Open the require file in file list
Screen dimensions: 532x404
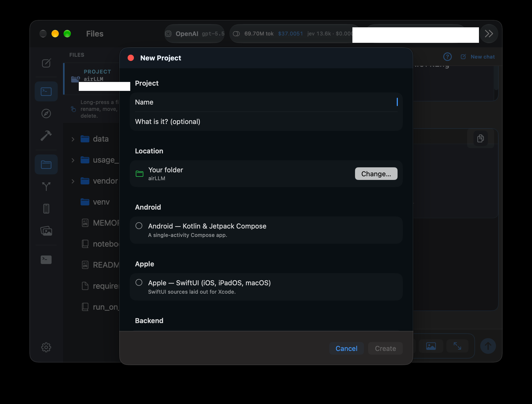click(x=100, y=286)
